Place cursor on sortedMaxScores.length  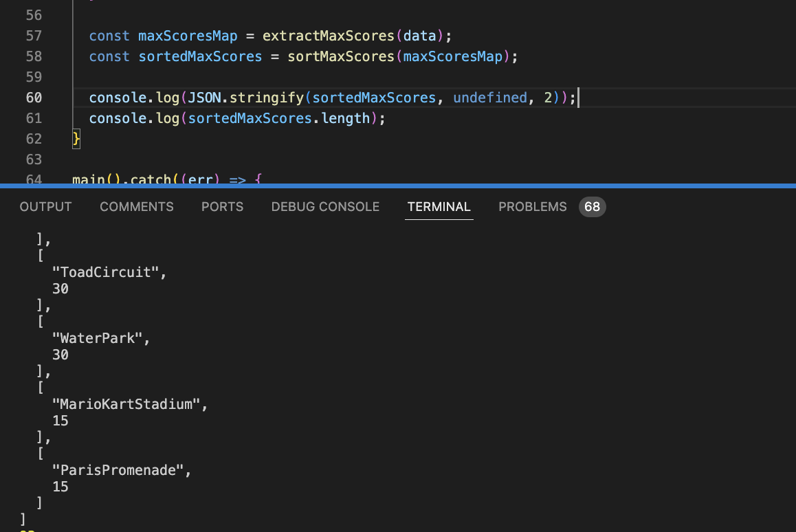click(x=278, y=118)
